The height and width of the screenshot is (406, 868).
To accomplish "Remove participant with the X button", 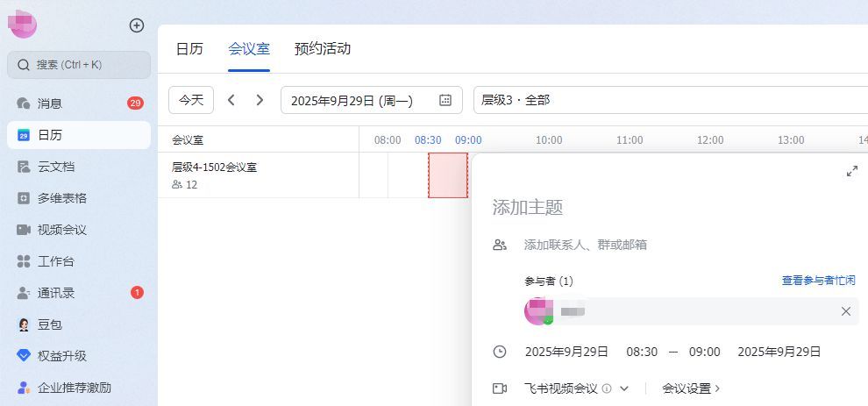I will pyautogui.click(x=845, y=311).
